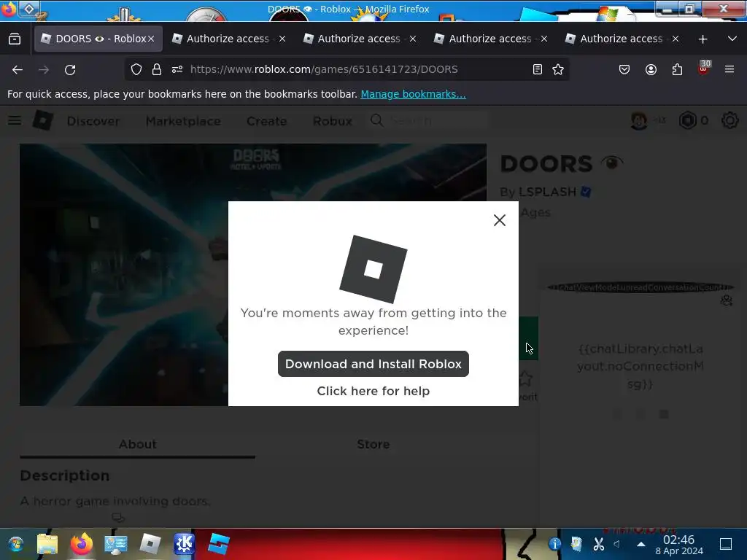Screen dimensions: 747x560
Task: Show site security padlock info
Action: pos(157,69)
